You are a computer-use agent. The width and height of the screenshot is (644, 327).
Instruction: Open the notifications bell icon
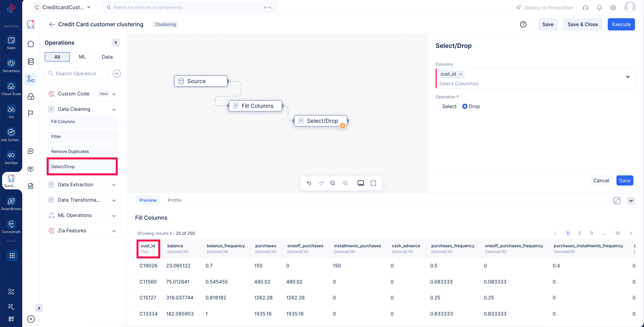coord(599,7)
